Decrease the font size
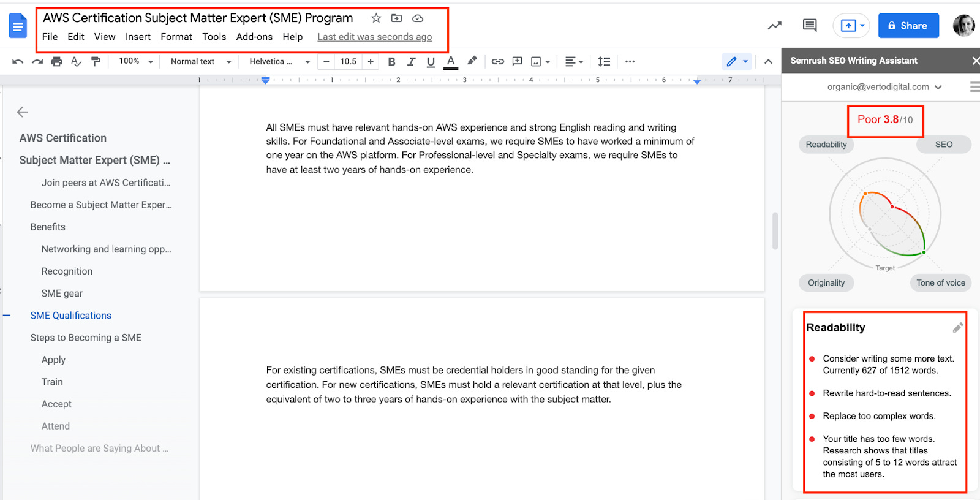 click(x=326, y=61)
